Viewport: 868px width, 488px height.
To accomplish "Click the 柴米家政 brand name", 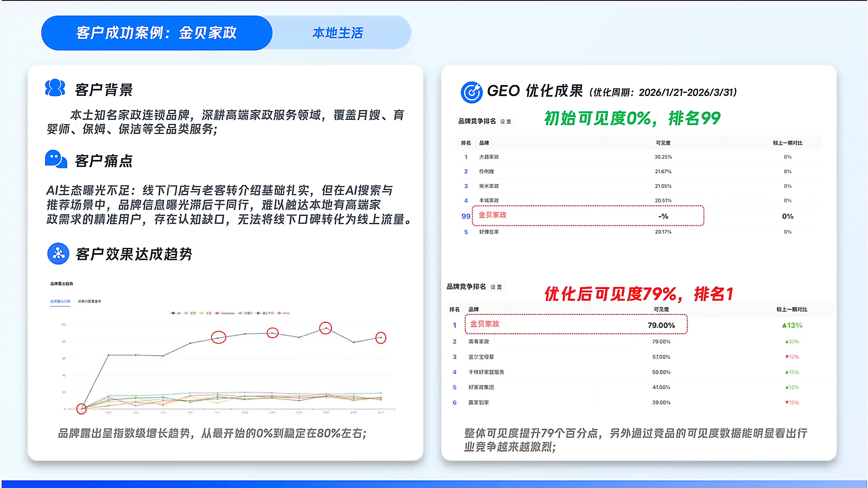I will 489,186.
